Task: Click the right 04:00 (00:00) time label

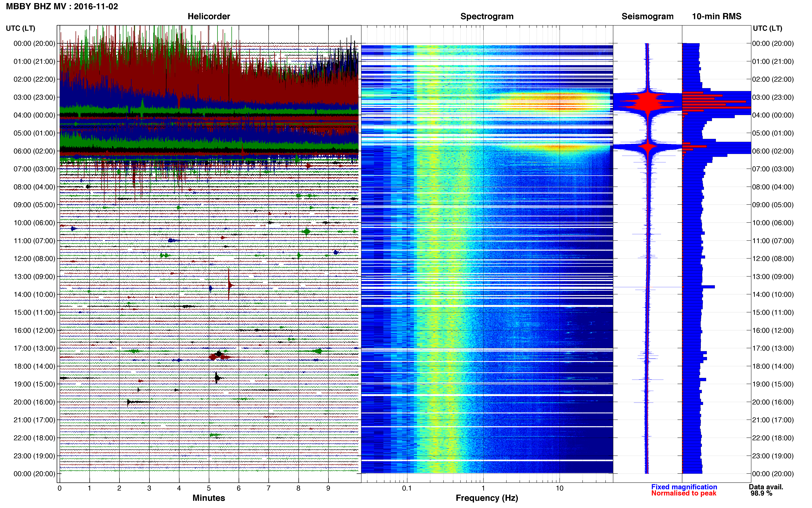Action: 773,115
